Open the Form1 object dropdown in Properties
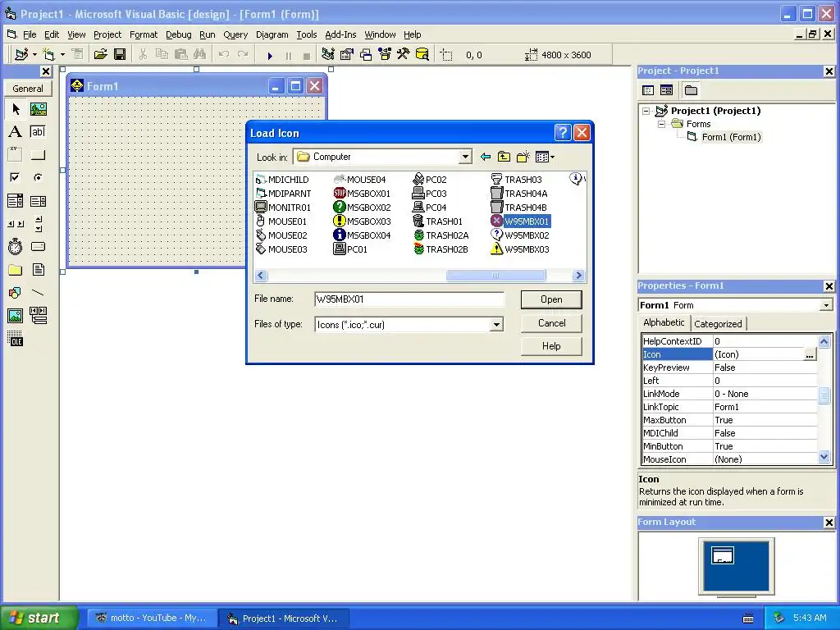This screenshot has height=630, width=840. tap(826, 305)
